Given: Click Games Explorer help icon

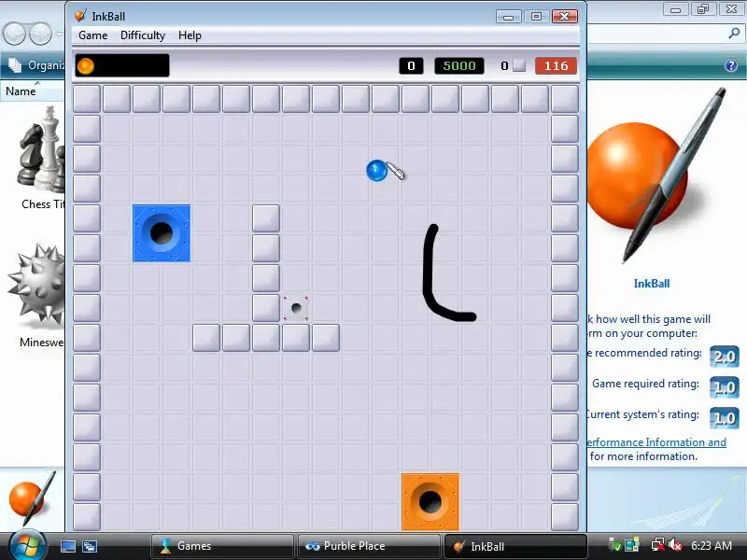Looking at the screenshot, I should pos(731,65).
